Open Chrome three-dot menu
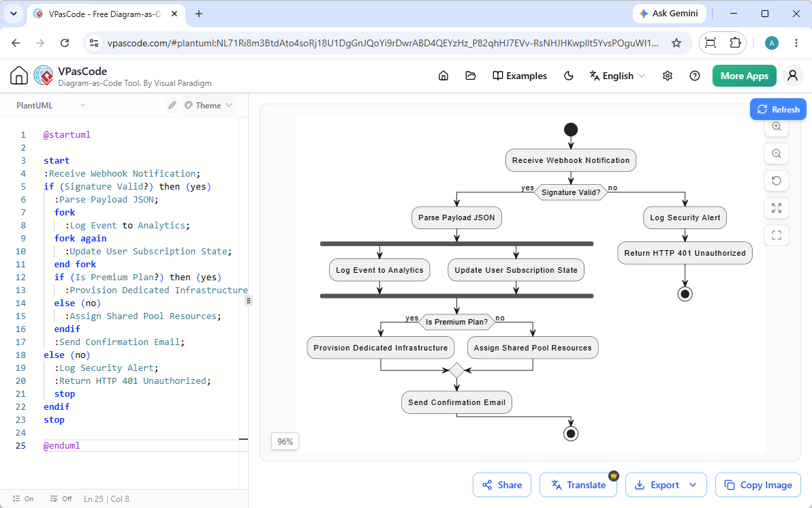 tap(796, 43)
